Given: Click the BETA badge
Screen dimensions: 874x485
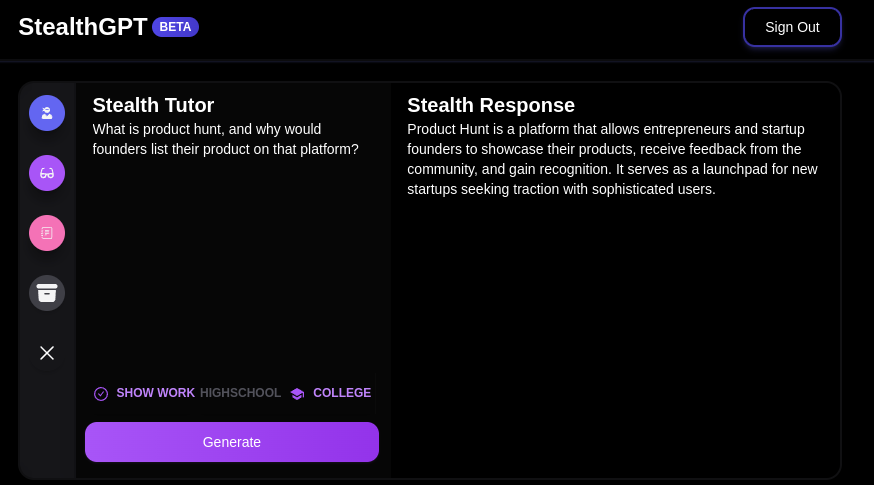Looking at the screenshot, I should click(x=176, y=27).
